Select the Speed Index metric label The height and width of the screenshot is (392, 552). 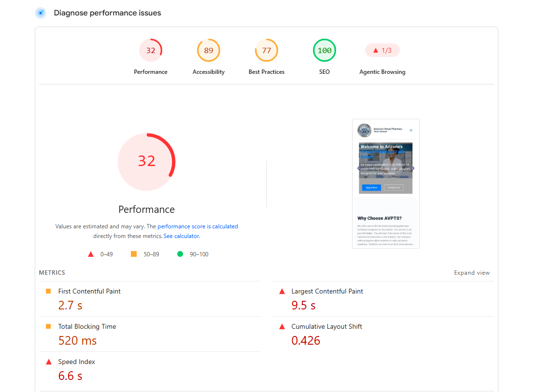coord(76,362)
